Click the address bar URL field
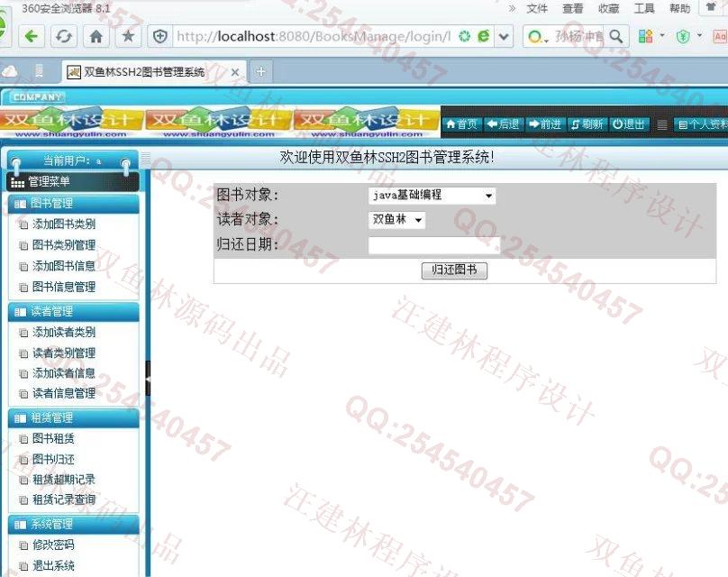Image resolution: width=728 pixels, height=577 pixels. [314, 36]
